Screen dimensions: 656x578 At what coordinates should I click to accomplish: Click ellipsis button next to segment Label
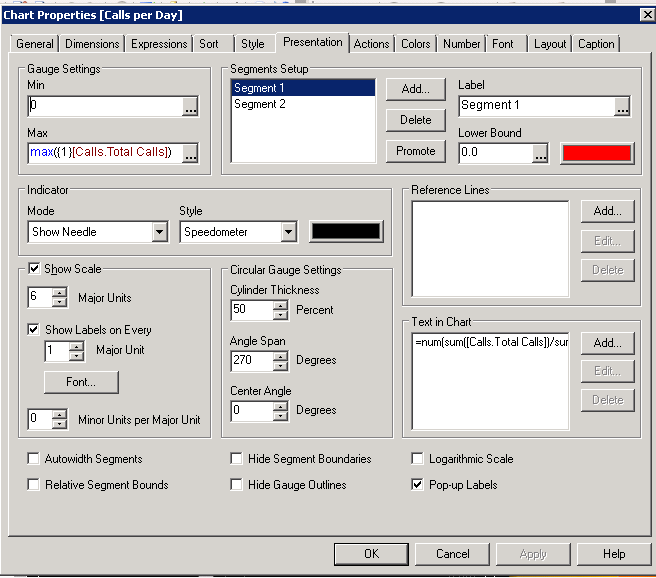coord(621,106)
